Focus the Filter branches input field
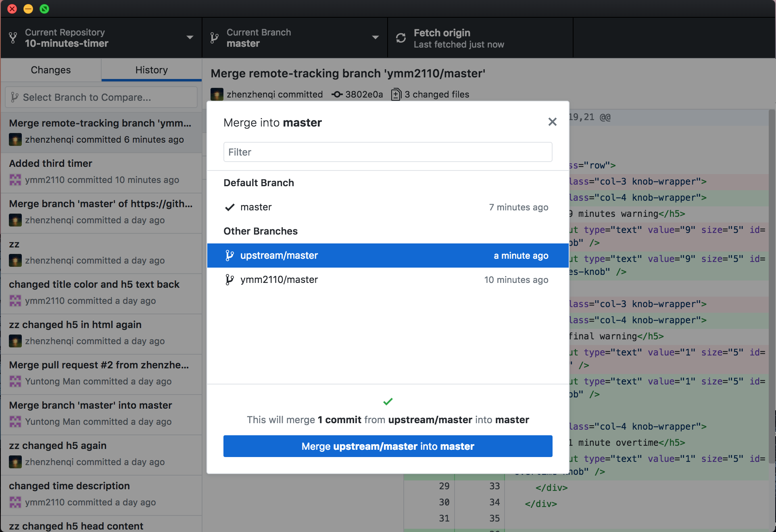The width and height of the screenshot is (776, 532). [x=387, y=152]
